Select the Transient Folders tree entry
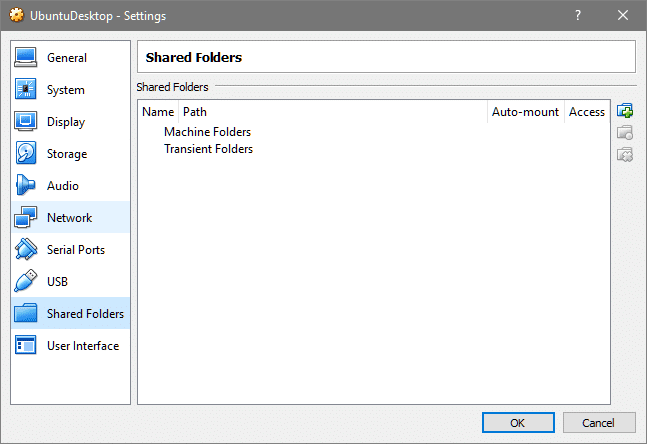 [208, 149]
